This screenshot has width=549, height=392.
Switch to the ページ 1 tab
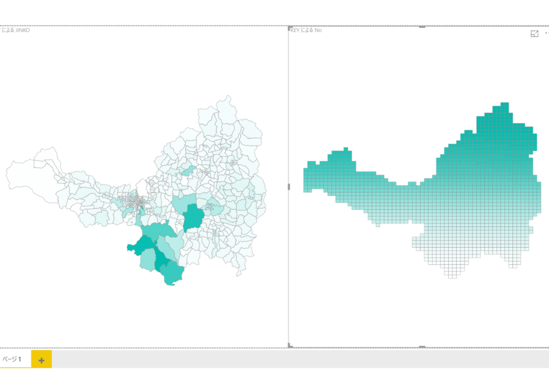coord(12,359)
